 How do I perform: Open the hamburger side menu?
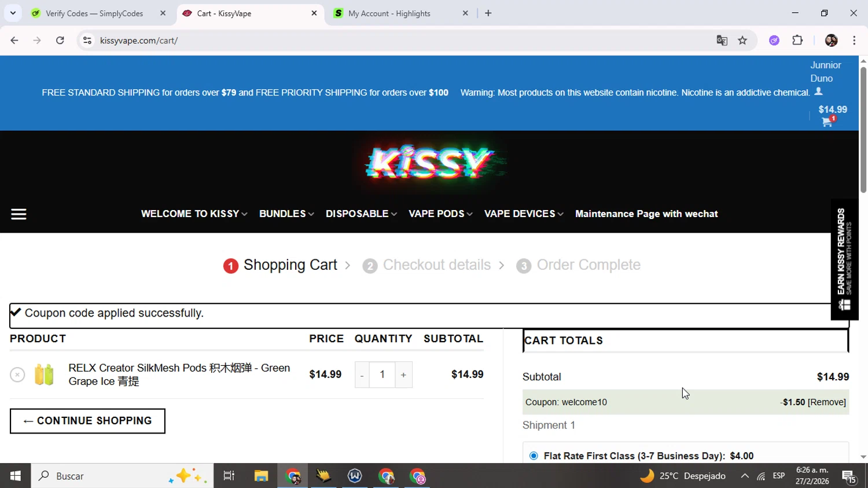(19, 214)
